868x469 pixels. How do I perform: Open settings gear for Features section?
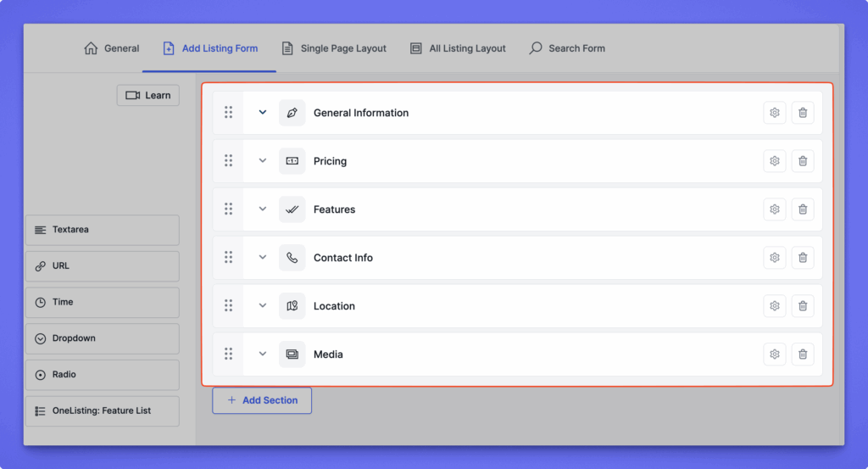tap(774, 209)
